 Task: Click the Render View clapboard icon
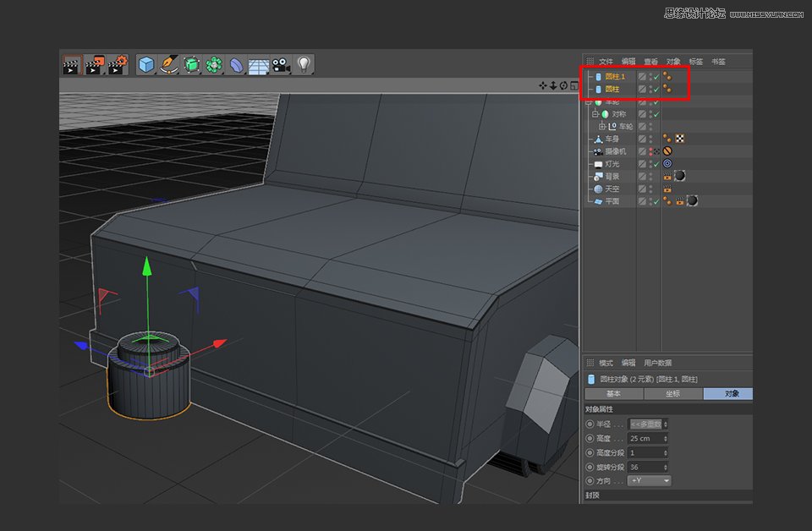click(71, 64)
